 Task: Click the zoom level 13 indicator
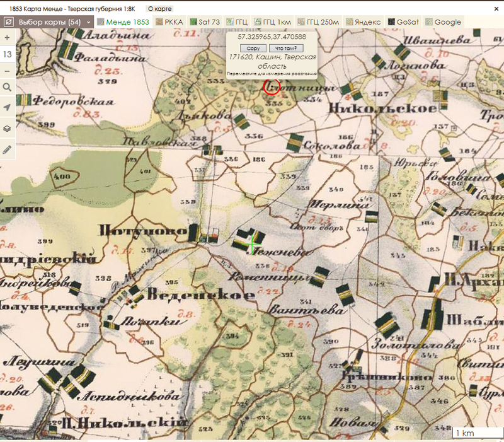point(7,54)
